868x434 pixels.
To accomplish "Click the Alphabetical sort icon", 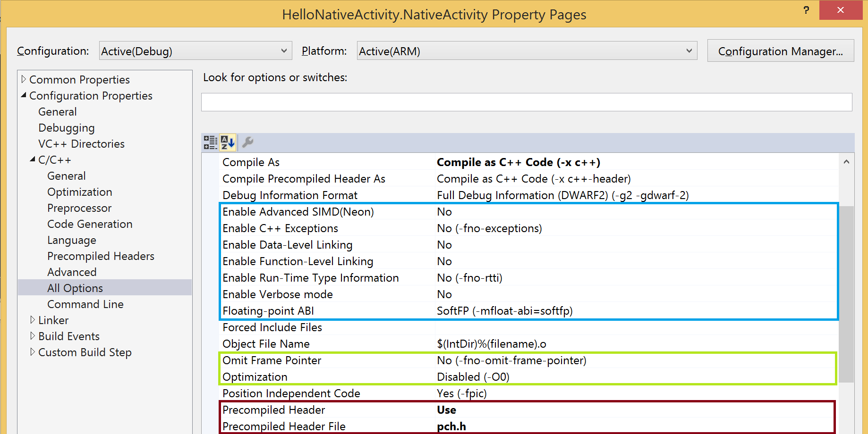I will [228, 142].
